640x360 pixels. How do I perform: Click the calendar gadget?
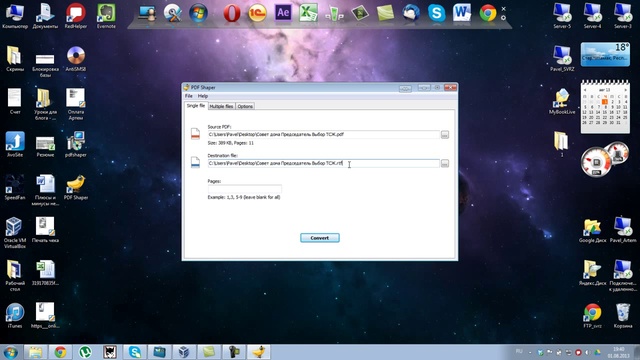[x=605, y=106]
